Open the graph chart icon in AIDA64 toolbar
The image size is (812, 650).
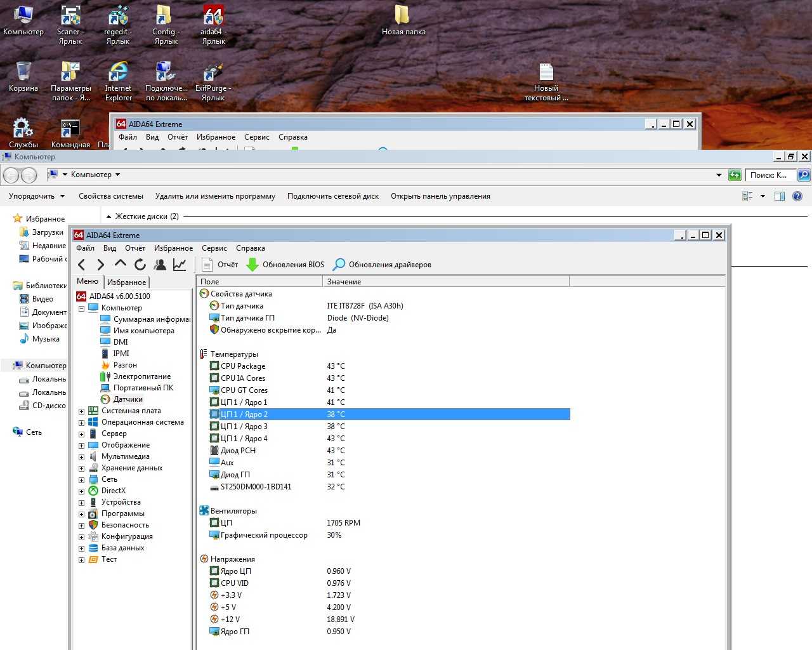(180, 265)
